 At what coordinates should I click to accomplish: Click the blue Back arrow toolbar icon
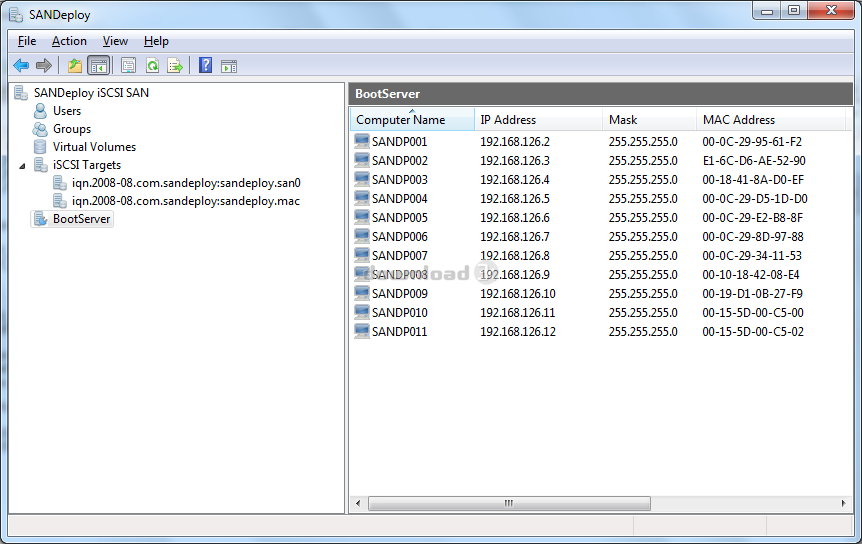[x=21, y=66]
